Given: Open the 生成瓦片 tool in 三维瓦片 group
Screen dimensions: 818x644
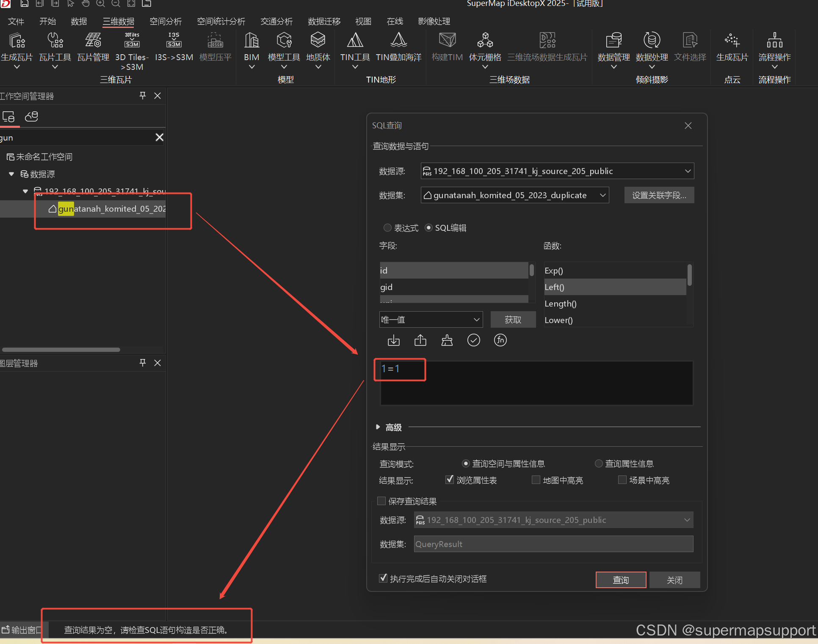Looking at the screenshot, I should 17,41.
